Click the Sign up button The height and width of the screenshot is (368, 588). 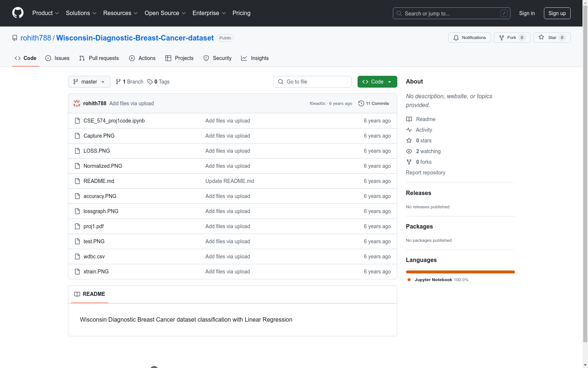557,13
